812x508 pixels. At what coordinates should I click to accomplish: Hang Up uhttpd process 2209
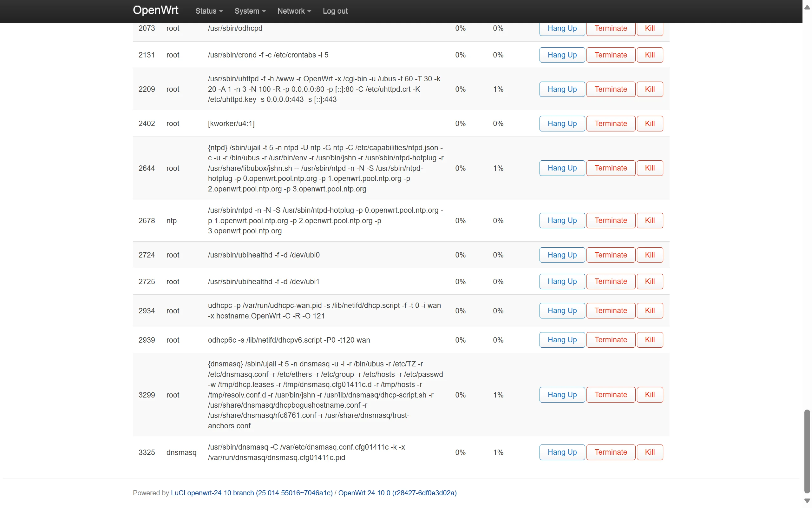point(562,89)
